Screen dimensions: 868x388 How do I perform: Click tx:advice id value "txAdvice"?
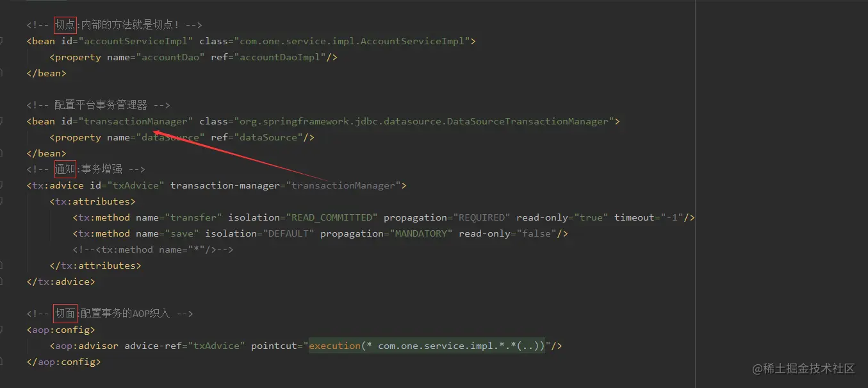[136, 185]
